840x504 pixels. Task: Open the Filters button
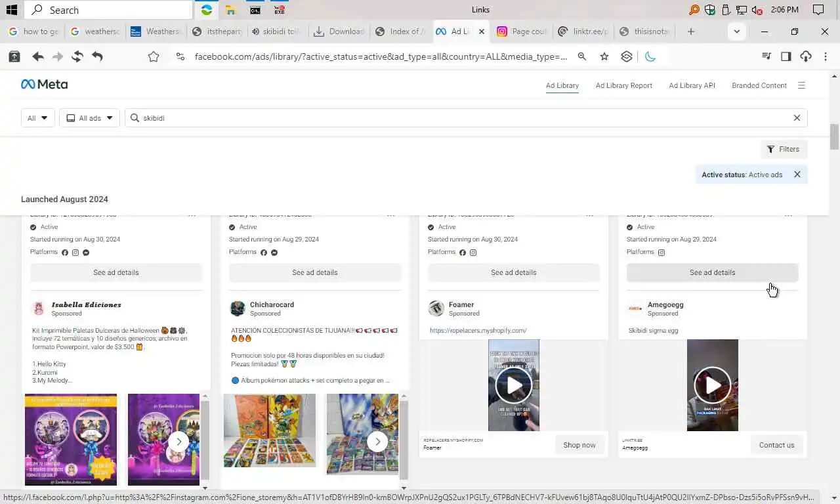point(784,150)
